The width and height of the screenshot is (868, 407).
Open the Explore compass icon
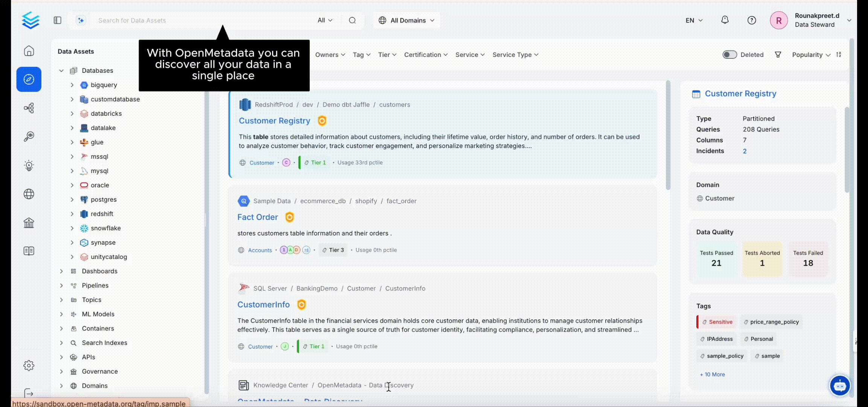point(29,80)
